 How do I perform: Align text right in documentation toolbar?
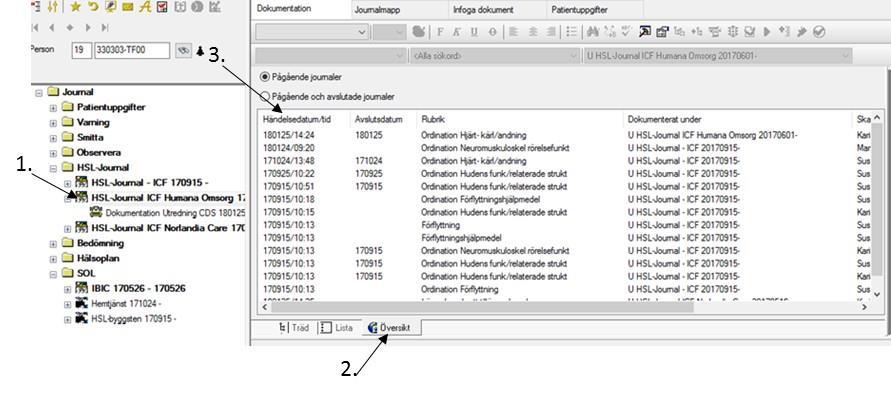[x=551, y=32]
